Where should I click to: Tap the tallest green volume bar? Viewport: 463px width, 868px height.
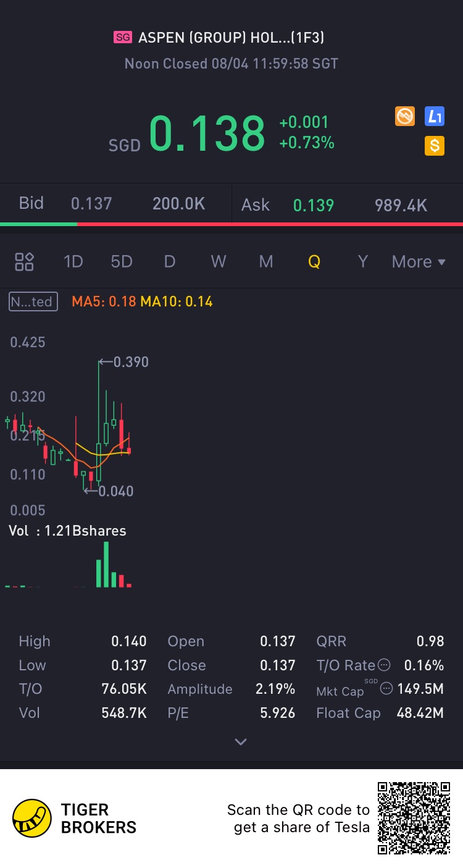pos(106,564)
